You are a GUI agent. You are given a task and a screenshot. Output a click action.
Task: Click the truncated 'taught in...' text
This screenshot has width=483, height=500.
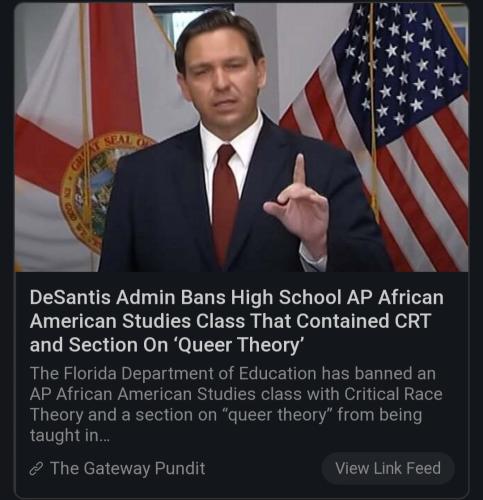point(69,435)
